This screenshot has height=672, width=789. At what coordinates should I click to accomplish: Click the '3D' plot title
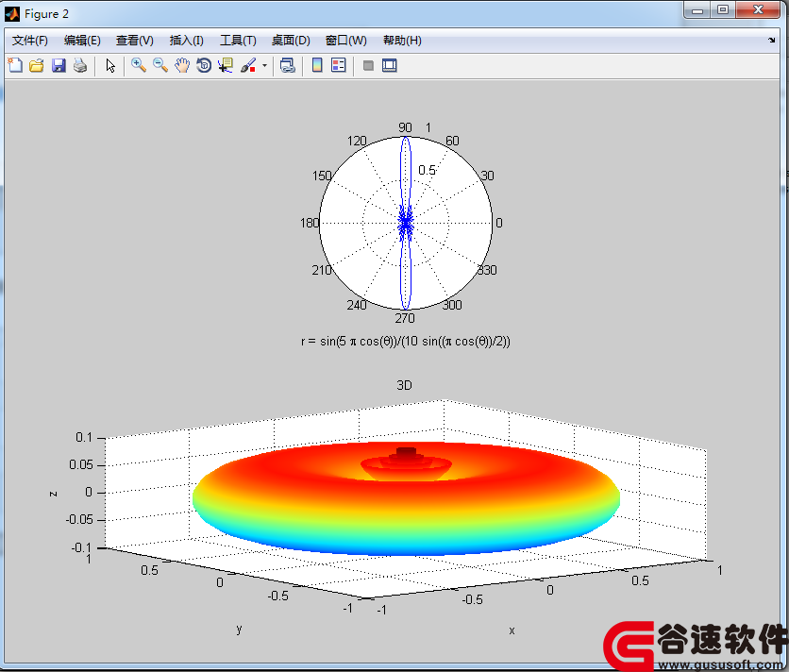[404, 385]
